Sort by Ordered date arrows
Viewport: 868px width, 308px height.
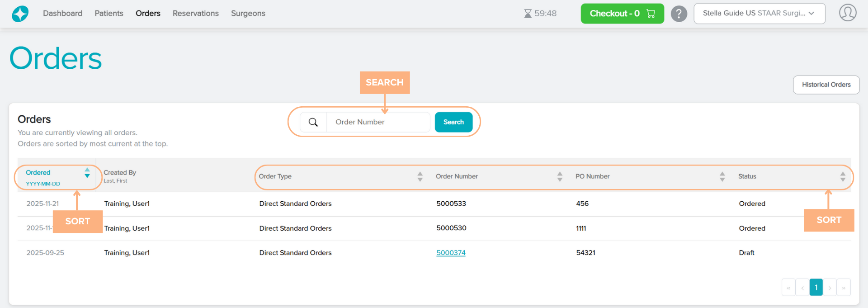pos(87,173)
